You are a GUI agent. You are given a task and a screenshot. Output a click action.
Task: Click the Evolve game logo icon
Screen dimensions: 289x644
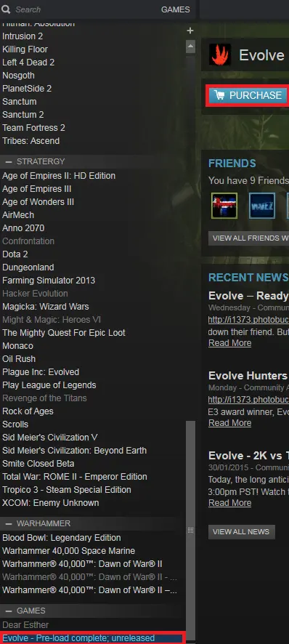tap(219, 55)
